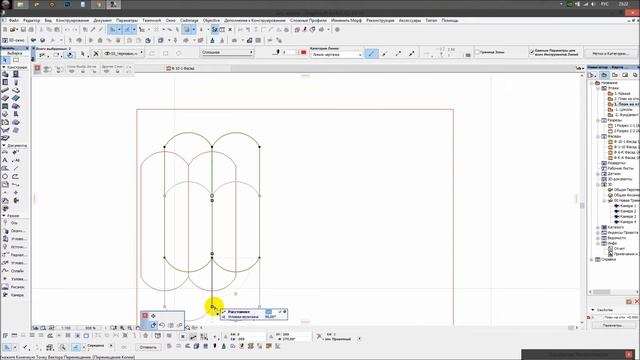Image resolution: width=640 pixels, height=360 pixels.
Task: Click the red icon left of the tab bar
Action: point(37,68)
